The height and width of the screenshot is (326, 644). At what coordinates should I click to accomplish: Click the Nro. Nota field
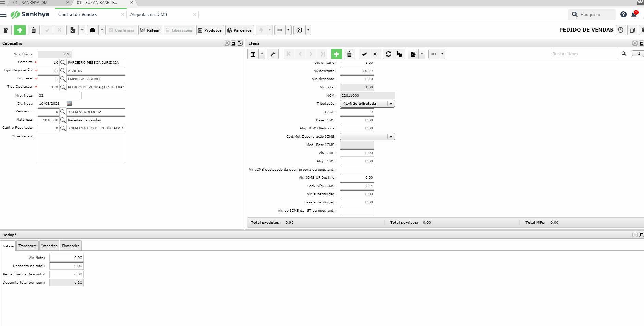[60, 96]
